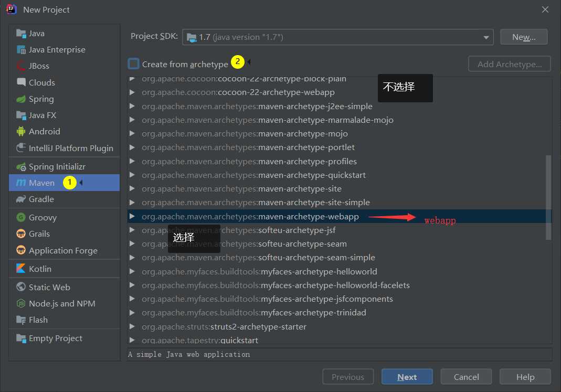This screenshot has height=392, width=561.
Task: Select maven-archetype-site row
Action: pos(339,189)
